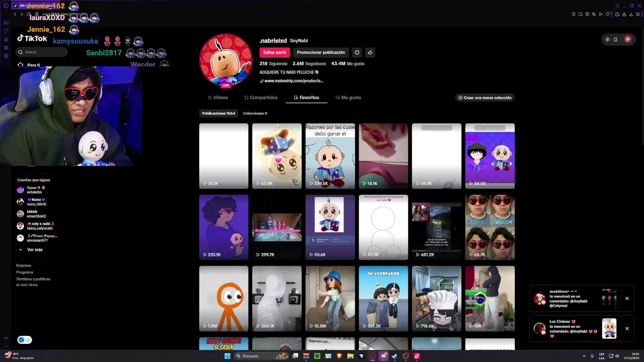Open profile avatar menu in top pill

click(x=627, y=39)
